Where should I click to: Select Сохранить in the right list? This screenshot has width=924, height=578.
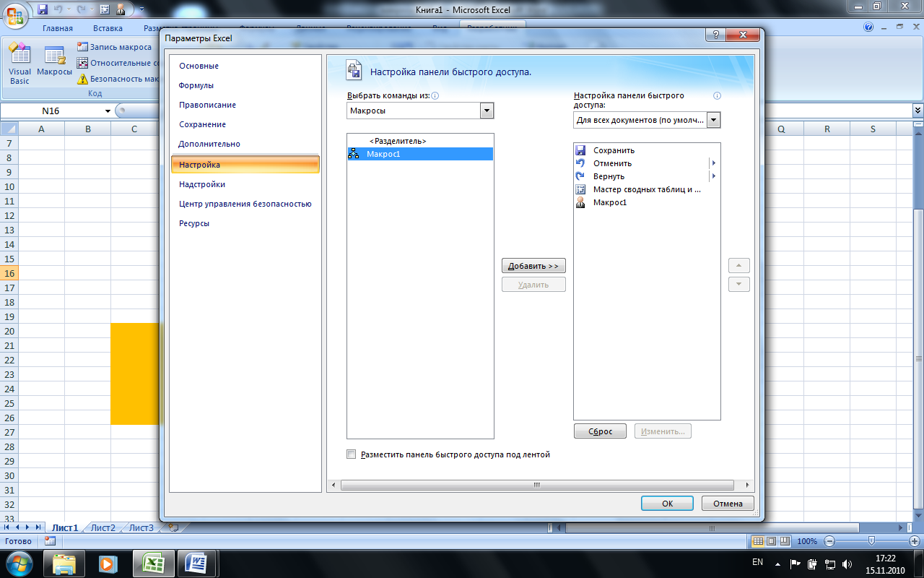coord(647,150)
